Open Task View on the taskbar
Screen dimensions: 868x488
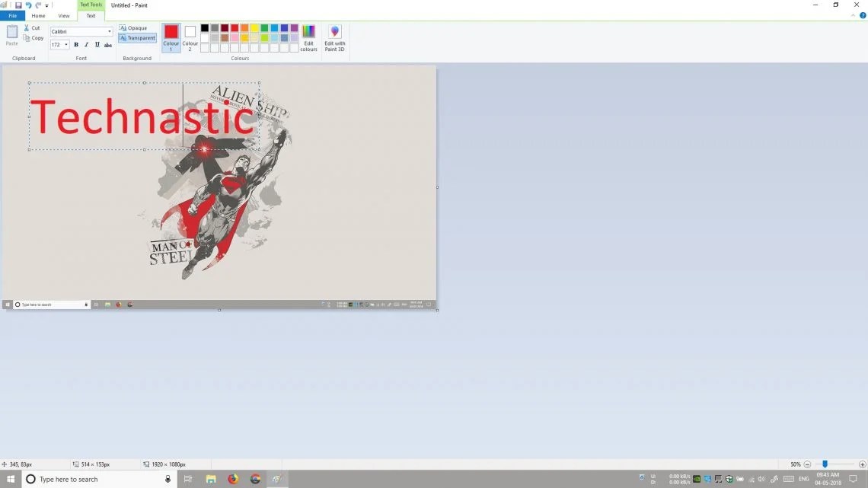[188, 479]
